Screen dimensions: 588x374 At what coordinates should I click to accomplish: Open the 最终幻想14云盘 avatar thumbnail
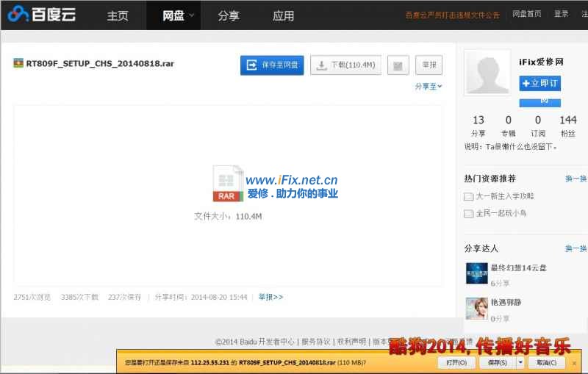coord(476,273)
